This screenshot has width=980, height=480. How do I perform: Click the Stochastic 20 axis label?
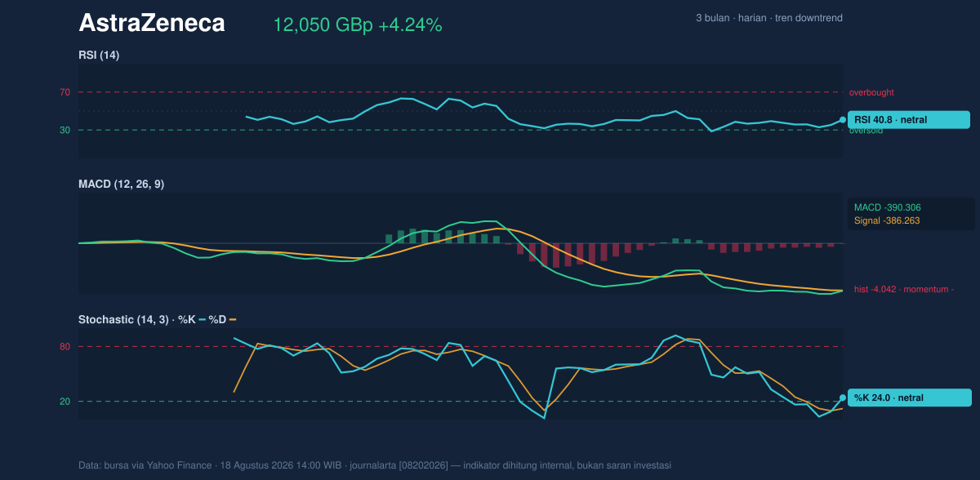tap(65, 401)
